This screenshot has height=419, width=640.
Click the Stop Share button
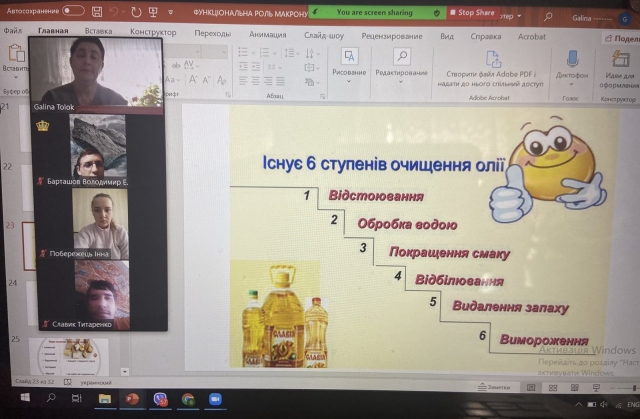coord(474,12)
